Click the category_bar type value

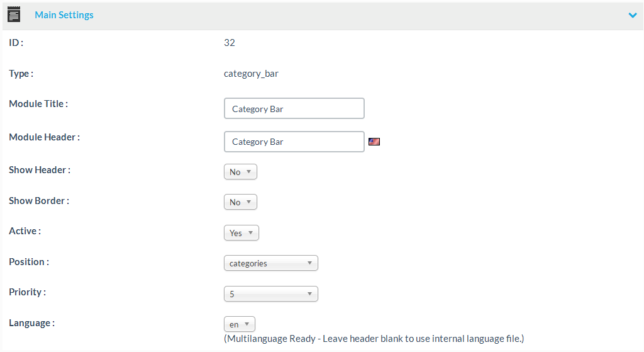tap(251, 74)
